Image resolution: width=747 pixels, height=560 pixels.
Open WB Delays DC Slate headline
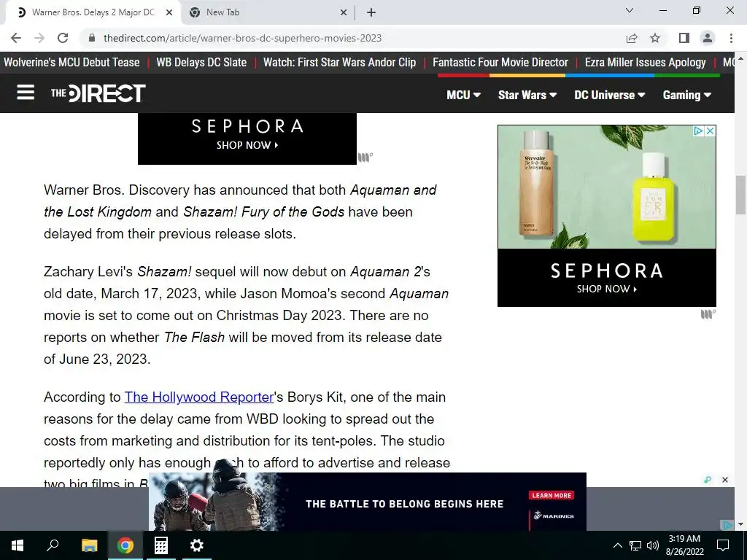coord(201,63)
